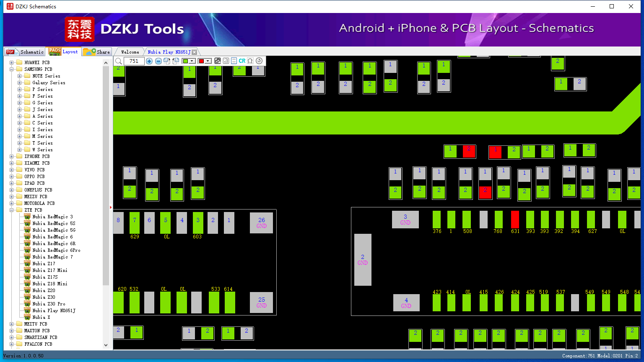Select the FFALCON PCB folder
644x362 pixels.
coord(38,344)
